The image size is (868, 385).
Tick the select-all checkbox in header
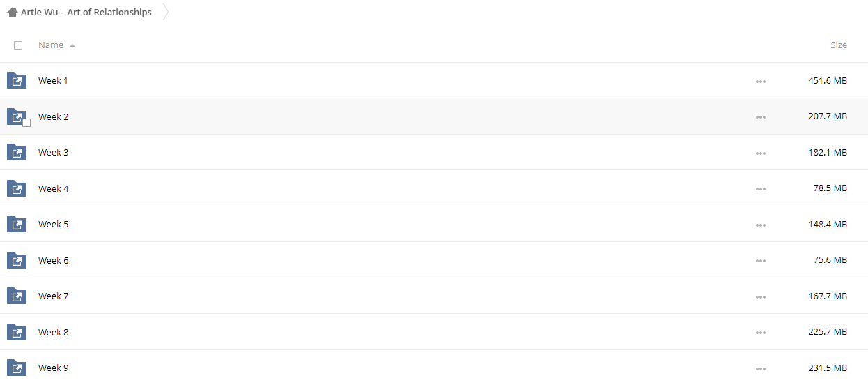click(x=18, y=45)
